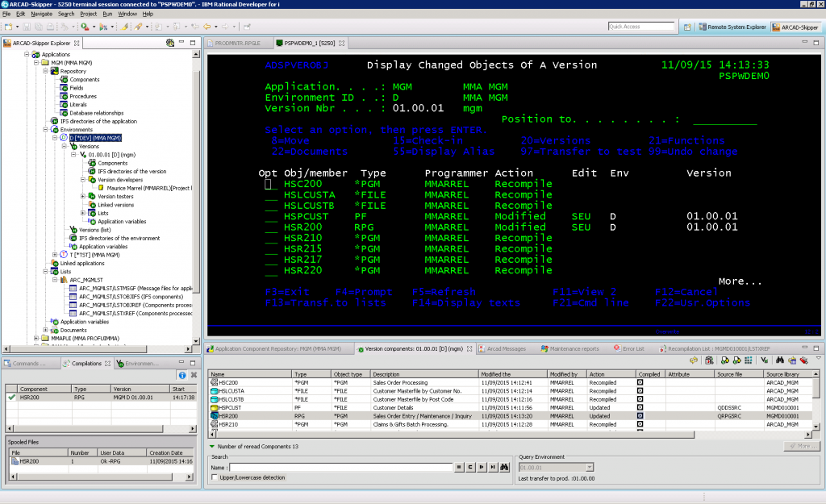Open the File menu
This screenshot has width=826, height=504.
tap(6, 14)
